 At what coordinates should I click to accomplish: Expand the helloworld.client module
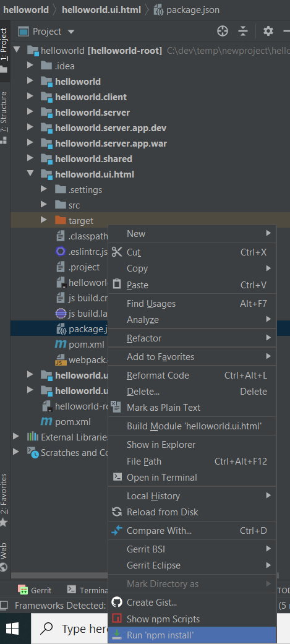[x=30, y=97]
